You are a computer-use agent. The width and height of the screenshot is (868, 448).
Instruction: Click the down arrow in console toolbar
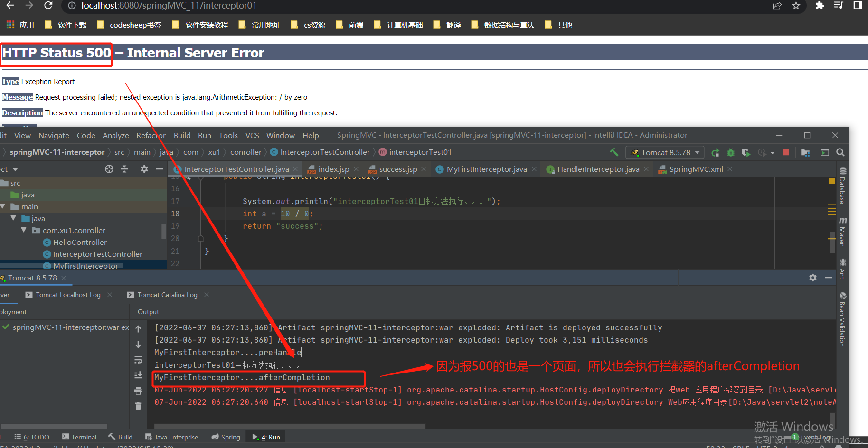click(138, 344)
